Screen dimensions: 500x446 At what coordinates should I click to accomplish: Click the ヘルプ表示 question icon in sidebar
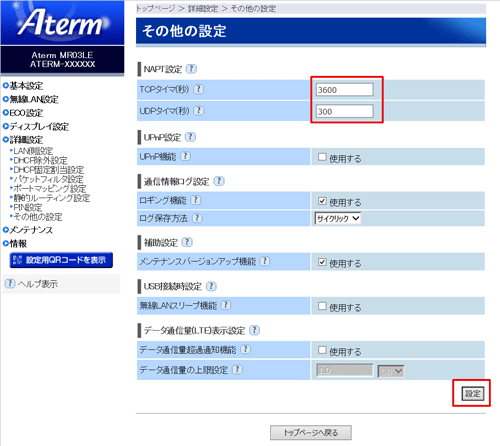[x=10, y=284]
